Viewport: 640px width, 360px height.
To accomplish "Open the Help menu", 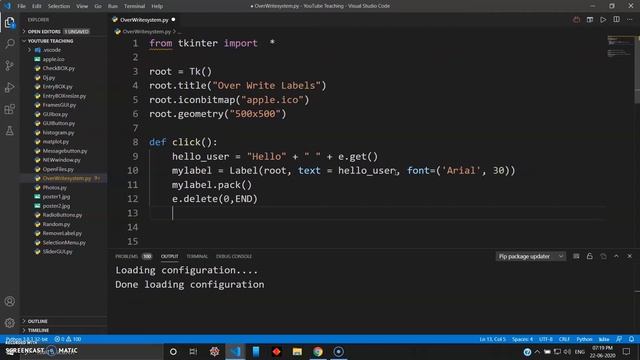I will pyautogui.click(x=157, y=6).
